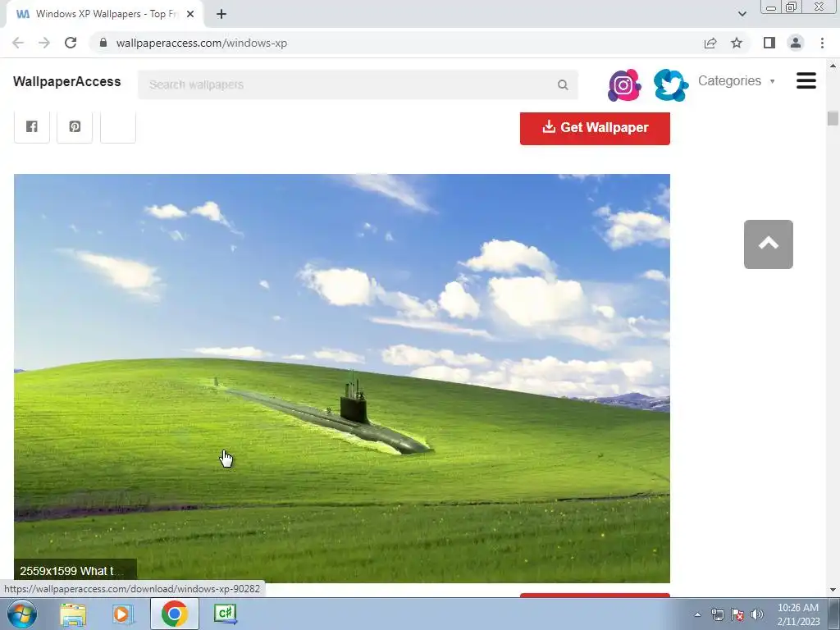The image size is (840, 630).
Task: Share on Facebook icon button
Action: pyautogui.click(x=32, y=126)
